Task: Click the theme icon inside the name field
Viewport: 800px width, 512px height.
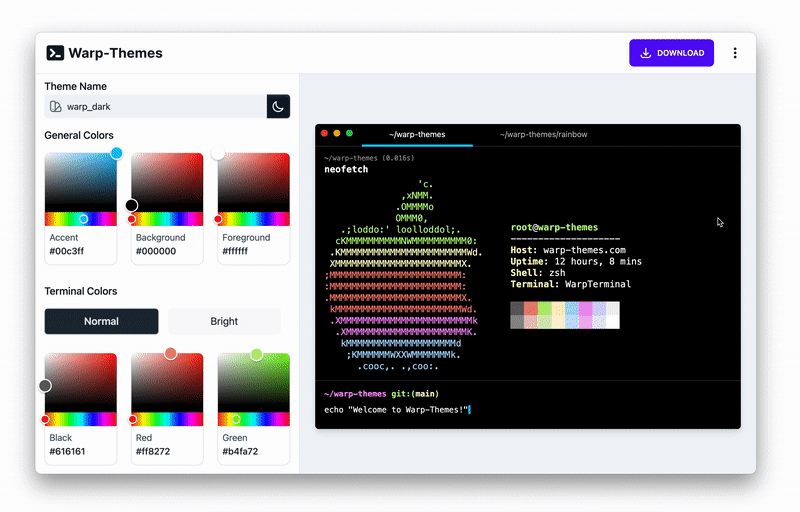Action: pos(56,107)
